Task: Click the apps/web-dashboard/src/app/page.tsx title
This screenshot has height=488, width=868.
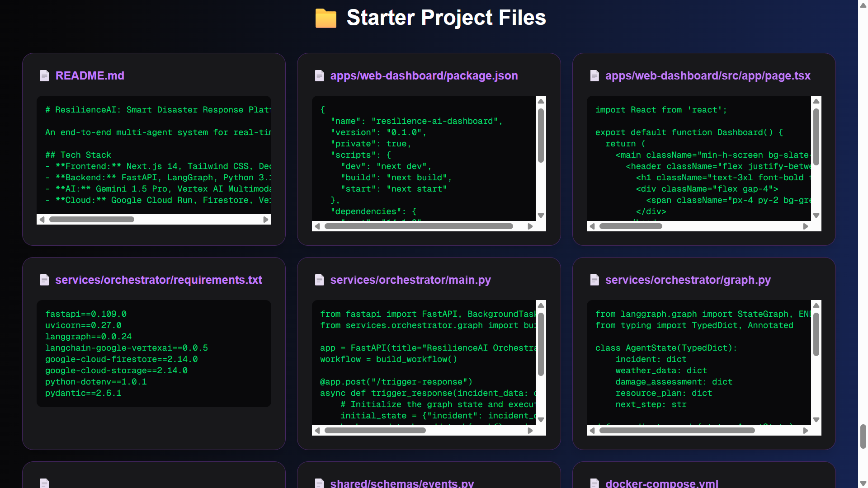Action: pyautogui.click(x=708, y=75)
